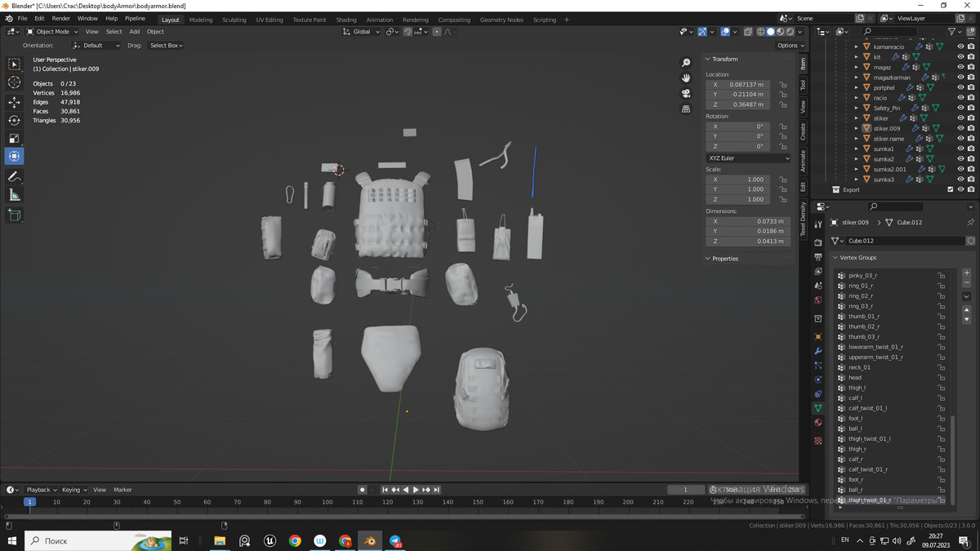The height and width of the screenshot is (551, 980).
Task: Activate the Transform tool
Action: 15,156
